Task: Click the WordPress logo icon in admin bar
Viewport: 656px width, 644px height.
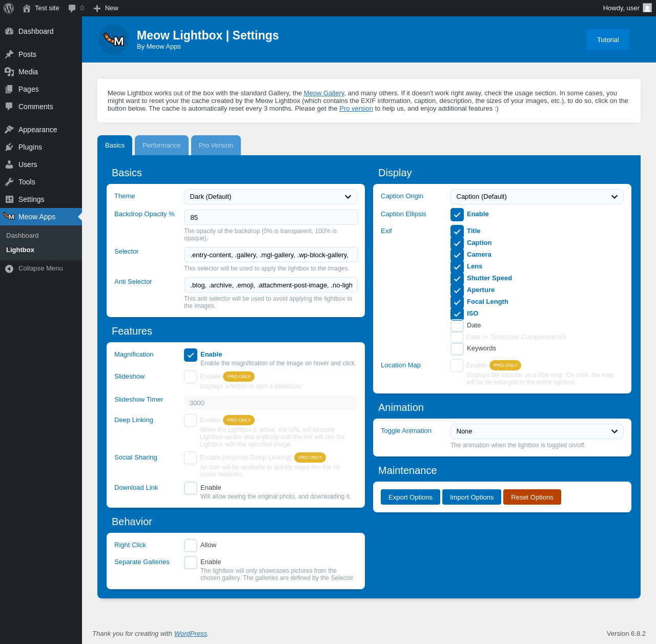Action: pos(9,8)
